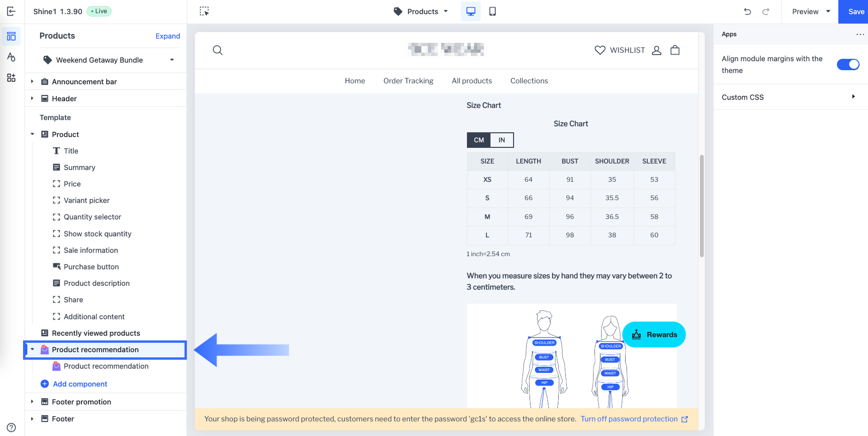The height and width of the screenshot is (436, 868).
Task: Switch size chart units to IN
Action: coord(502,140)
